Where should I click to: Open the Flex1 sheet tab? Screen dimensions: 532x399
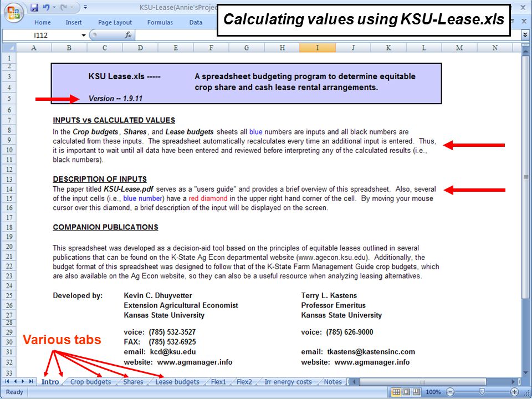pos(218,382)
